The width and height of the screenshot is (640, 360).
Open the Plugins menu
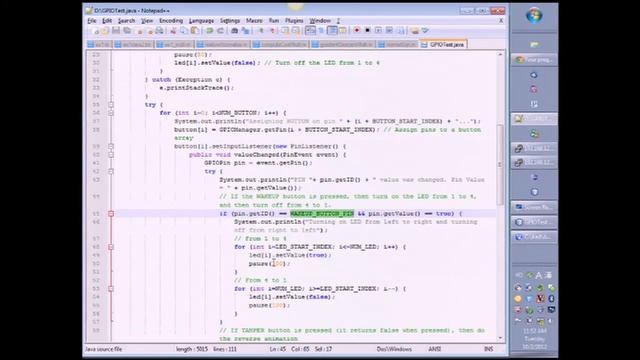(294, 21)
